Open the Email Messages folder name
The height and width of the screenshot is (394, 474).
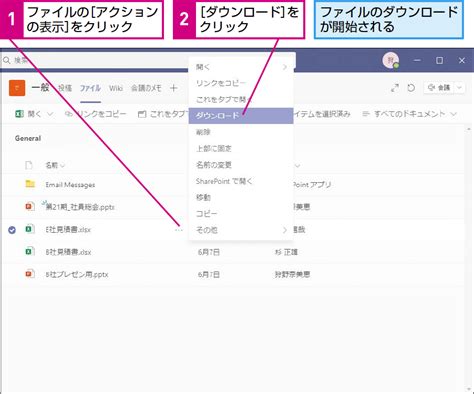point(70,185)
